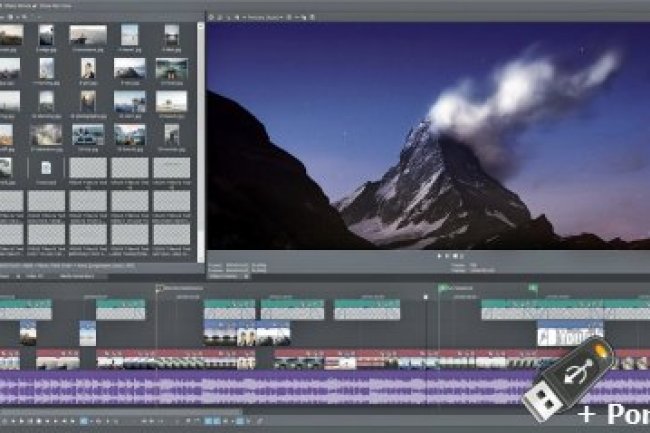Select the first teal title clip on top track
The width and height of the screenshot is (650, 433).
pyautogui.click(x=24, y=308)
